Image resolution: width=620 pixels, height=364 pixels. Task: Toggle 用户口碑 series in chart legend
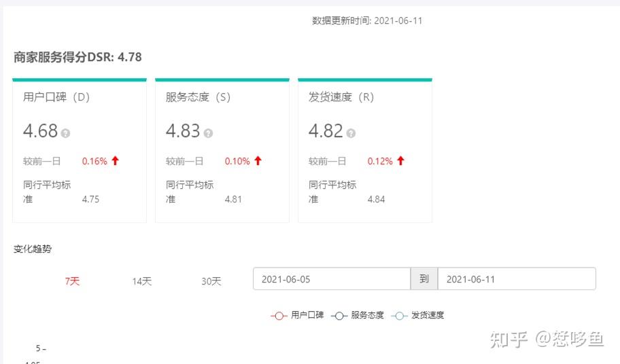297,315
